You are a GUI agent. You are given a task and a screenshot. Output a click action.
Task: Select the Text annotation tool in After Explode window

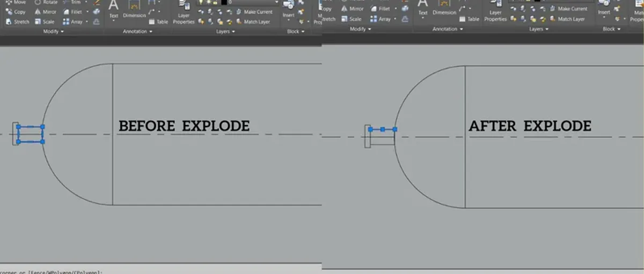point(423,8)
